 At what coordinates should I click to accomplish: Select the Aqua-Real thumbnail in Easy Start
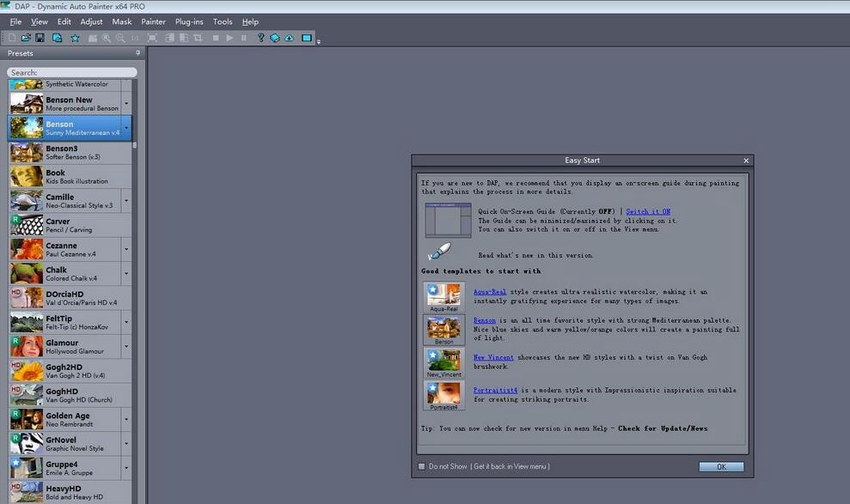(444, 297)
